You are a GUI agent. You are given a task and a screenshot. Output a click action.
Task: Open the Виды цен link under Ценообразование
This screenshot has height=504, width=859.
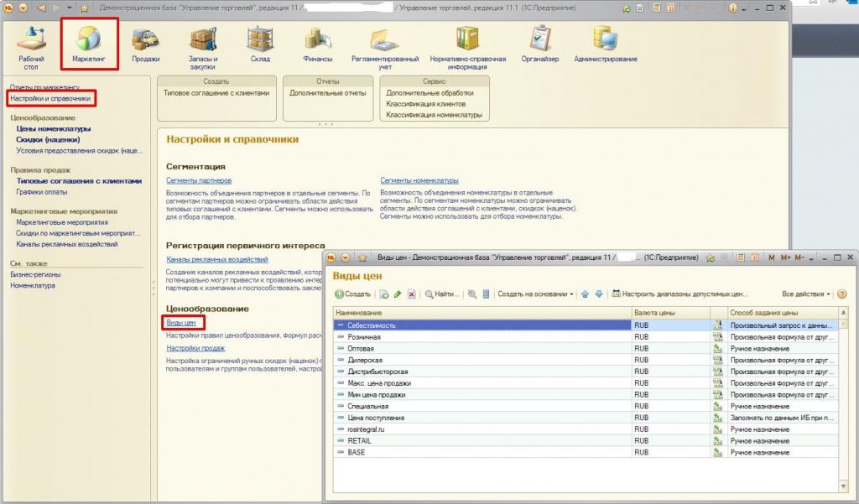pos(181,323)
